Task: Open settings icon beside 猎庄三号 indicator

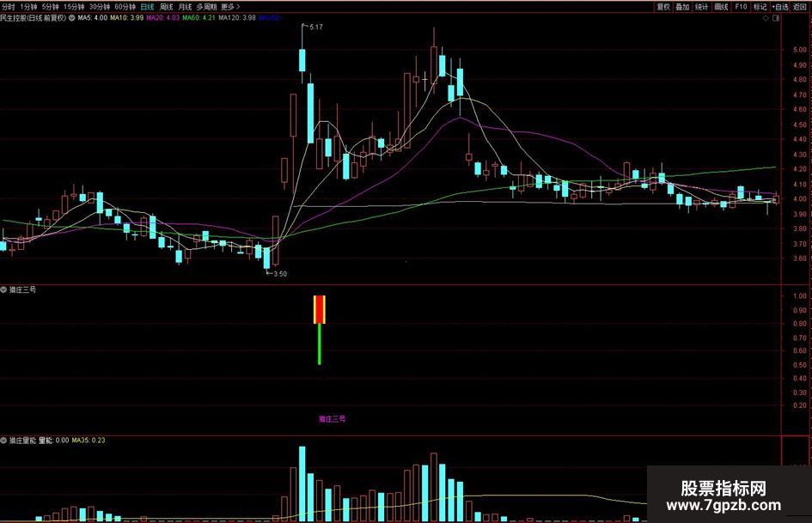Action: pyautogui.click(x=3, y=290)
